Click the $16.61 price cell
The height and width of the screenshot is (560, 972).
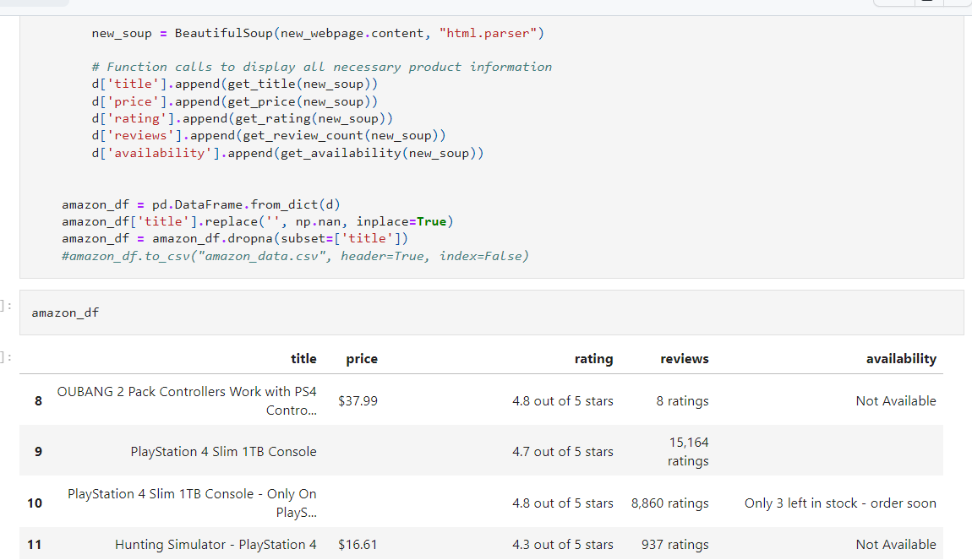pyautogui.click(x=358, y=545)
